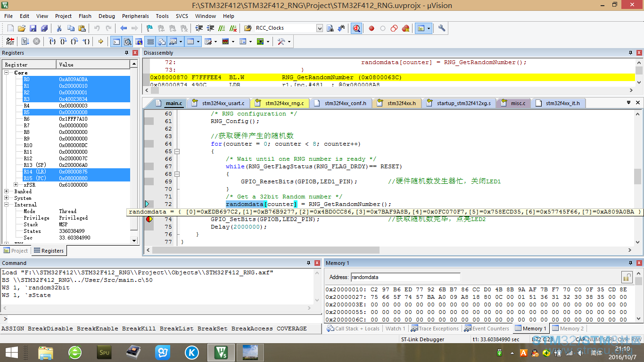Toggle the Command Window toolbar button
This screenshot has height=362, width=644.
(x=116, y=41)
